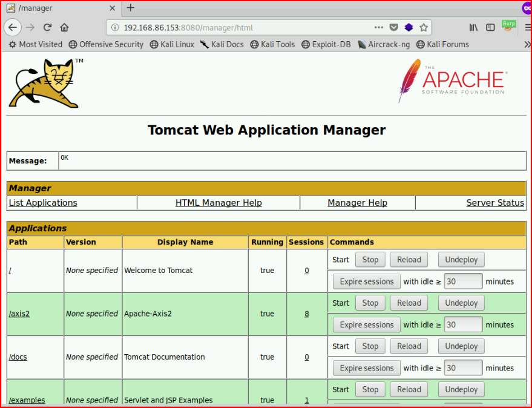
Task: Open the Manager Help link
Action: 357,203
